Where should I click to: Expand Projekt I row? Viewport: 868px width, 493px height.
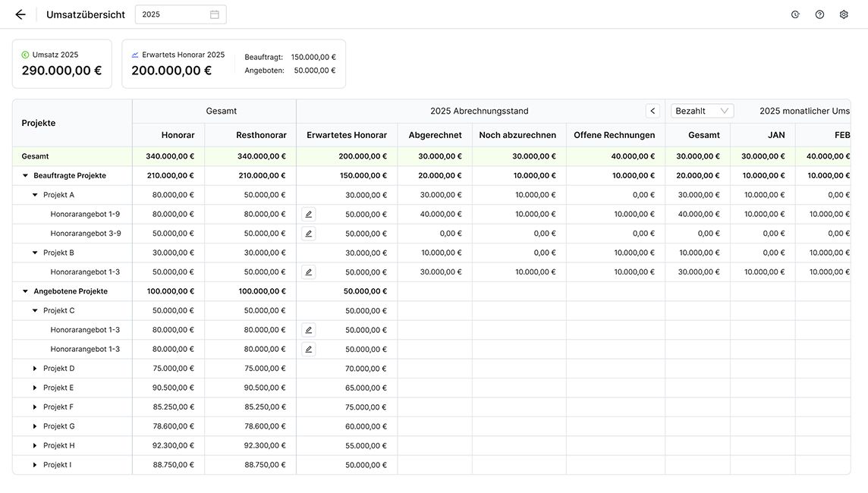point(35,465)
